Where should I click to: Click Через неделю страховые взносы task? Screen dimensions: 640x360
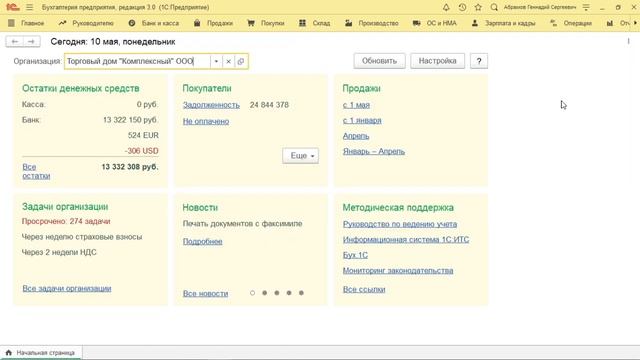(82, 237)
